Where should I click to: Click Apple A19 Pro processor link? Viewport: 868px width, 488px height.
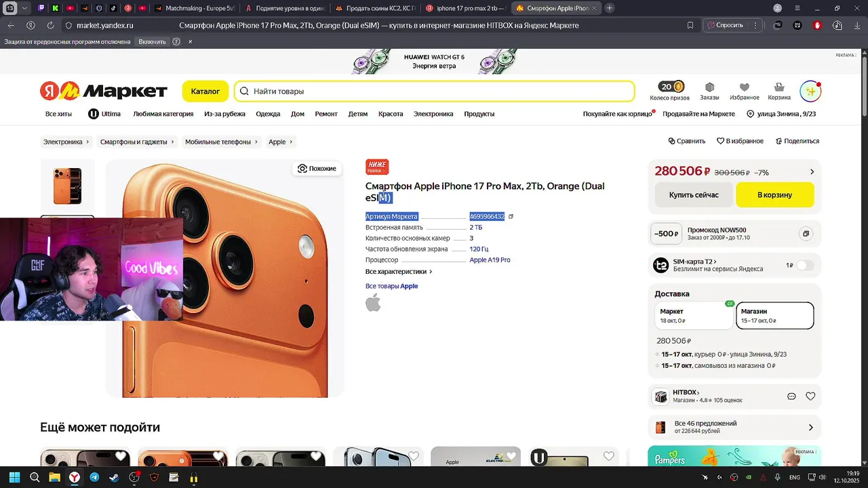point(490,260)
